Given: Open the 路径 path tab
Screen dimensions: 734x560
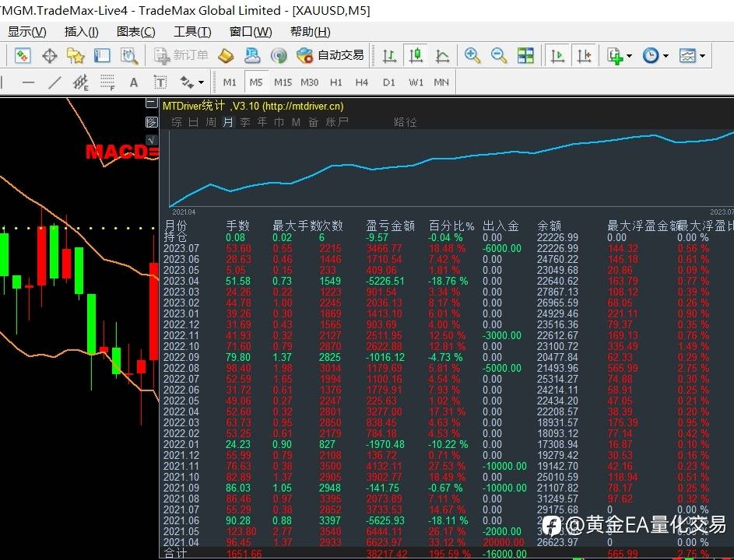Looking at the screenshot, I should [x=405, y=122].
